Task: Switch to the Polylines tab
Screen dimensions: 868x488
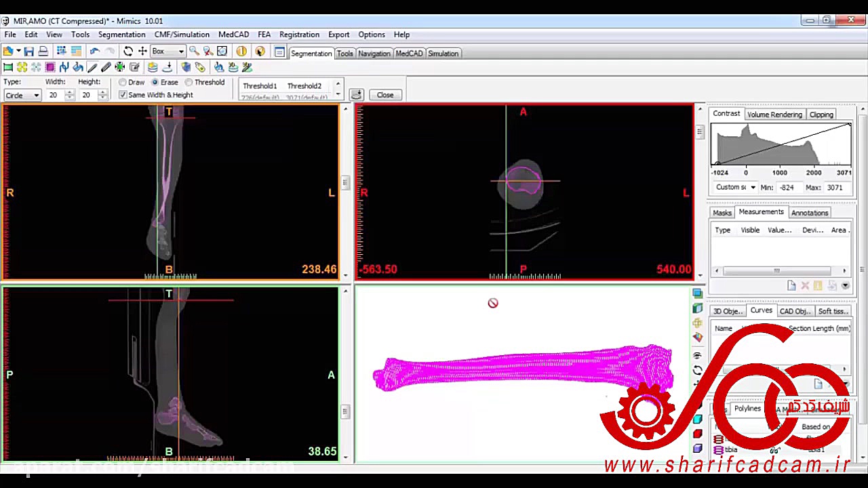Action: tap(747, 409)
